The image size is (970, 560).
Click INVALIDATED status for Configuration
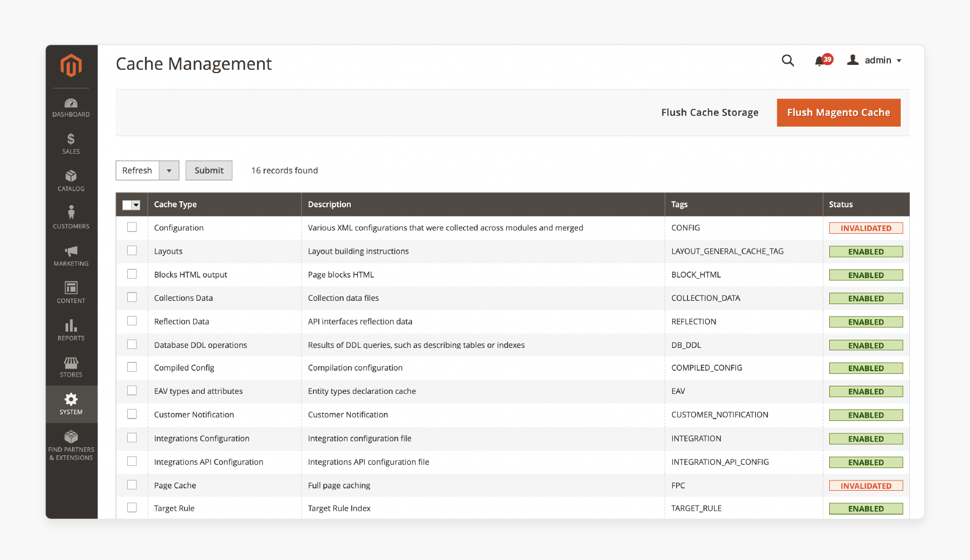[866, 228]
